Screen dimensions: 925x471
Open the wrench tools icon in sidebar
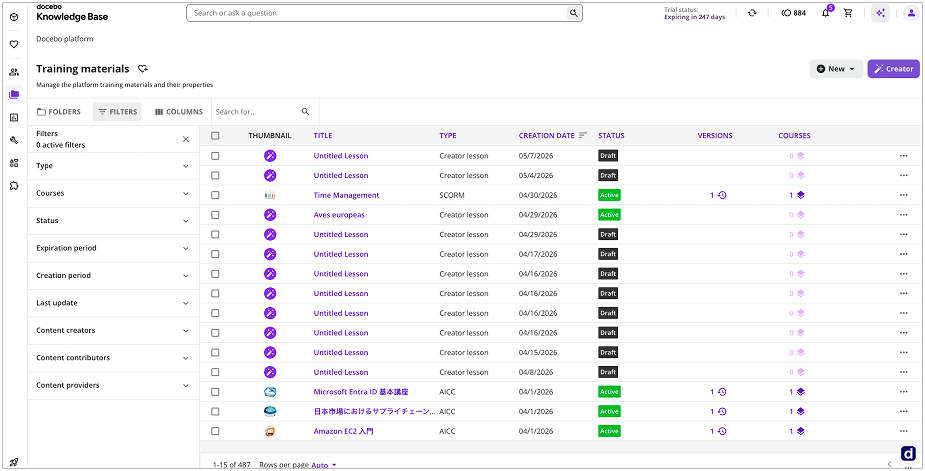[14, 140]
